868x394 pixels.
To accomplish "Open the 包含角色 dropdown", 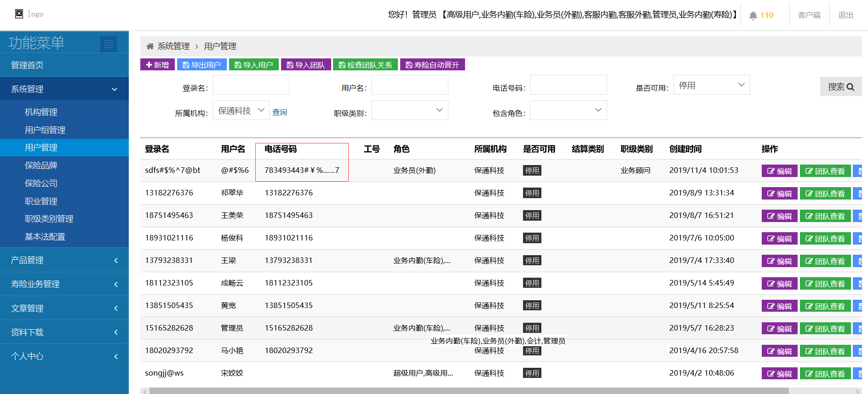I will tap(568, 110).
